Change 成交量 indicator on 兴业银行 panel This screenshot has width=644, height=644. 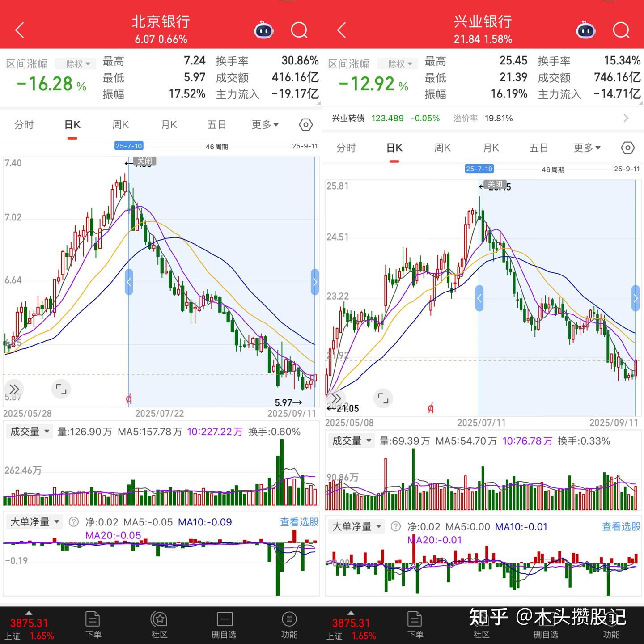coord(352,441)
